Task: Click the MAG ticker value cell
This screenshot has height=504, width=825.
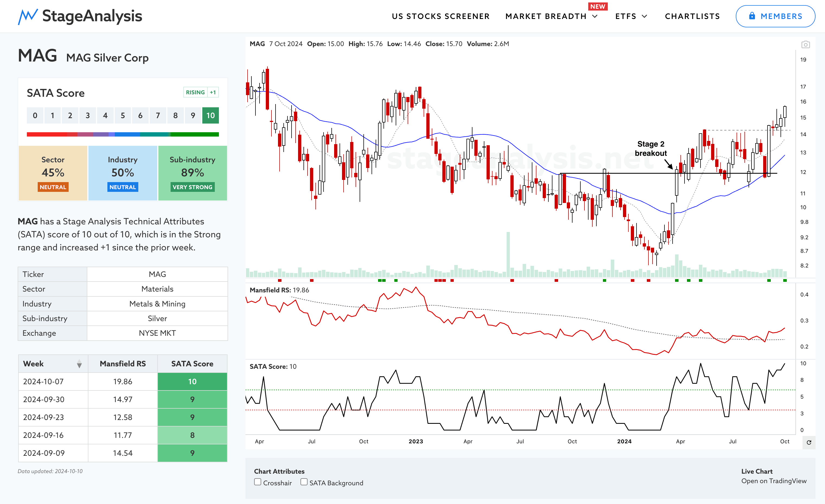Action: point(157,274)
